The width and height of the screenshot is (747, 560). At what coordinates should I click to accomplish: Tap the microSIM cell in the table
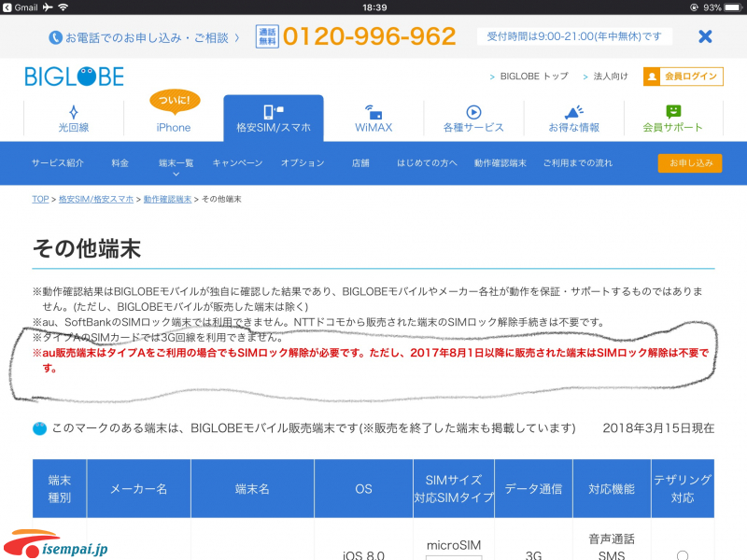pyautogui.click(x=454, y=545)
